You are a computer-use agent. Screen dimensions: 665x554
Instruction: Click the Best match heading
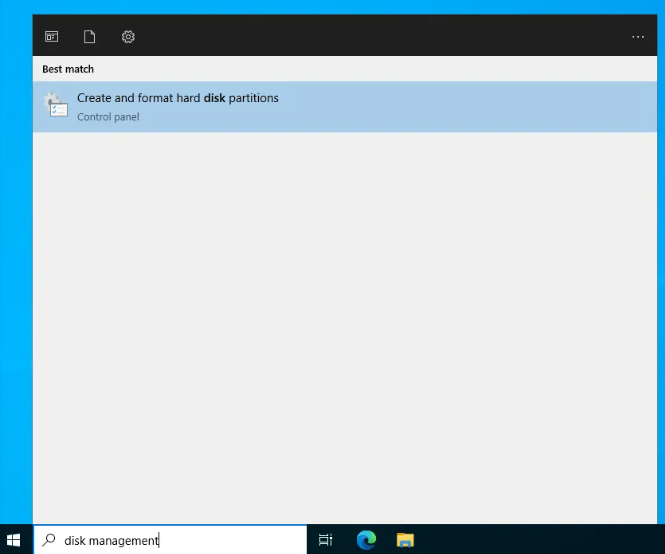pos(68,70)
